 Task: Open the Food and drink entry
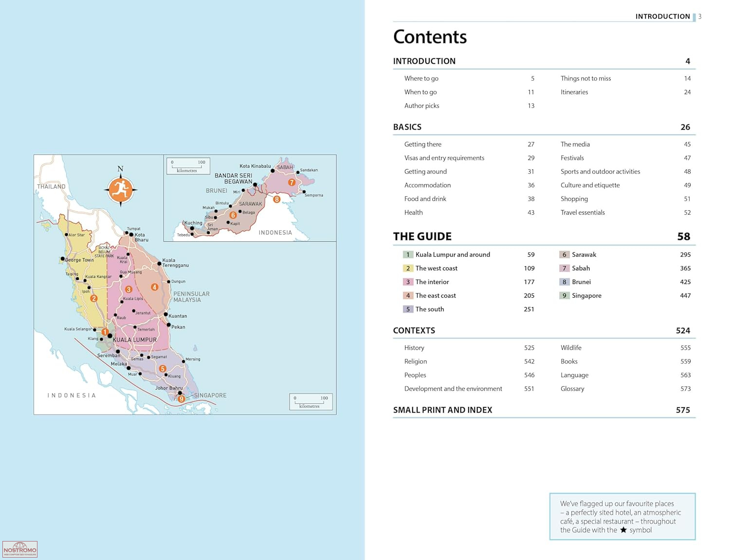coord(425,199)
